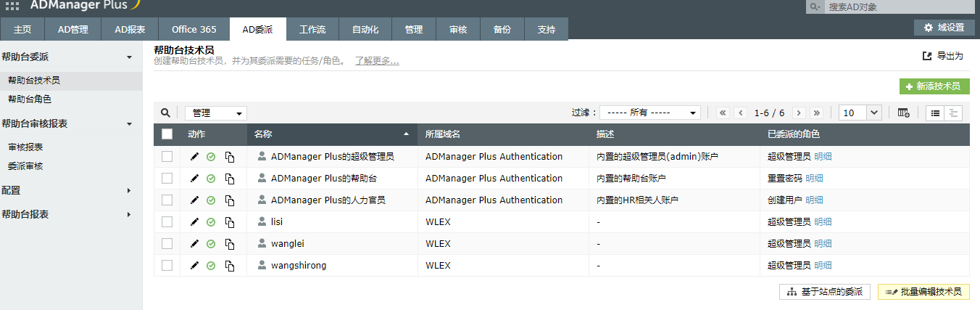The width and height of the screenshot is (980, 310).
Task: Click the search magnifier icon above the table
Action: (x=165, y=113)
